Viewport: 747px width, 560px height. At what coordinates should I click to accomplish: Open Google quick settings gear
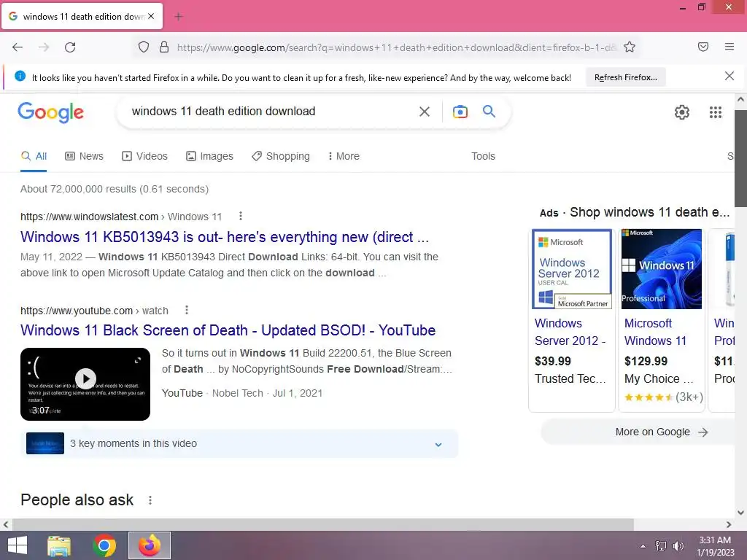pos(682,112)
